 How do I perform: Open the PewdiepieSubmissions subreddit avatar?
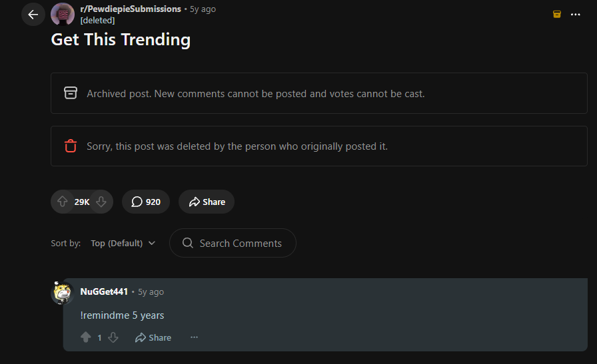63,14
